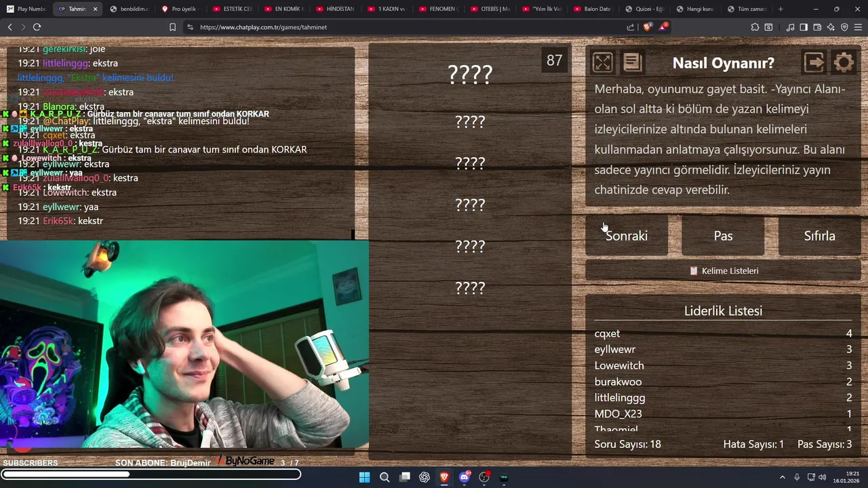Switch to the Hangi kuru tab

(x=696, y=9)
